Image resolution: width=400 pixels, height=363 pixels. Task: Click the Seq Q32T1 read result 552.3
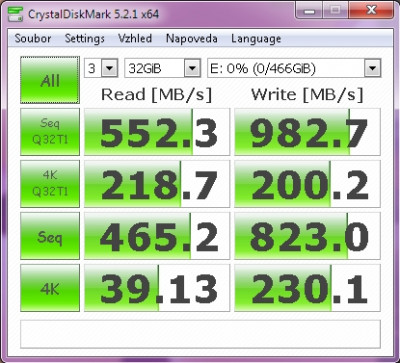point(157,132)
